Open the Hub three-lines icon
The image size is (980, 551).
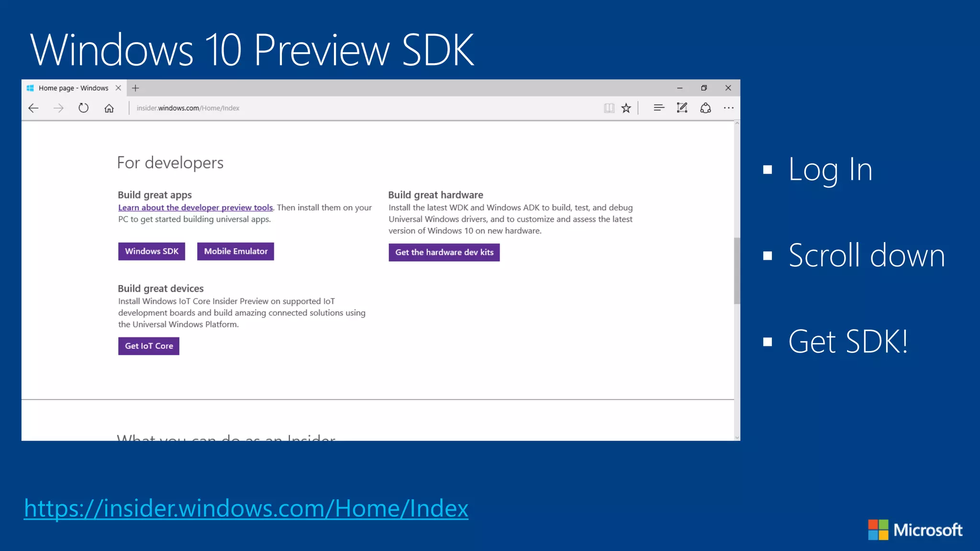coord(659,108)
